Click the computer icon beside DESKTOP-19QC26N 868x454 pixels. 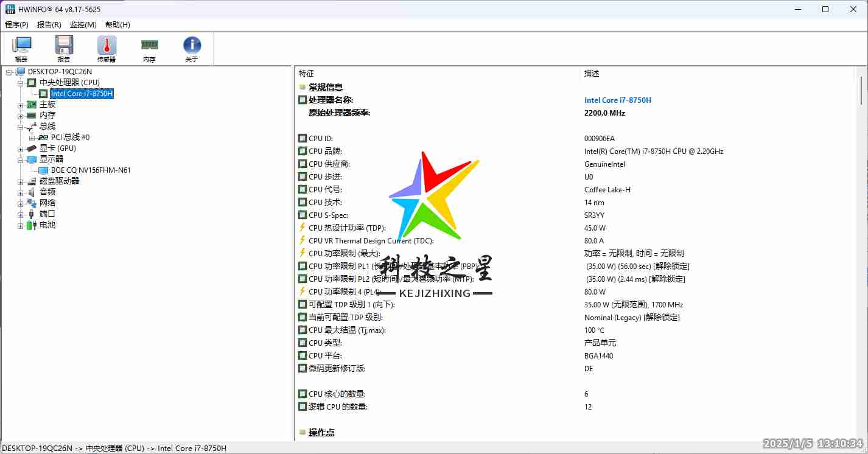[20, 71]
